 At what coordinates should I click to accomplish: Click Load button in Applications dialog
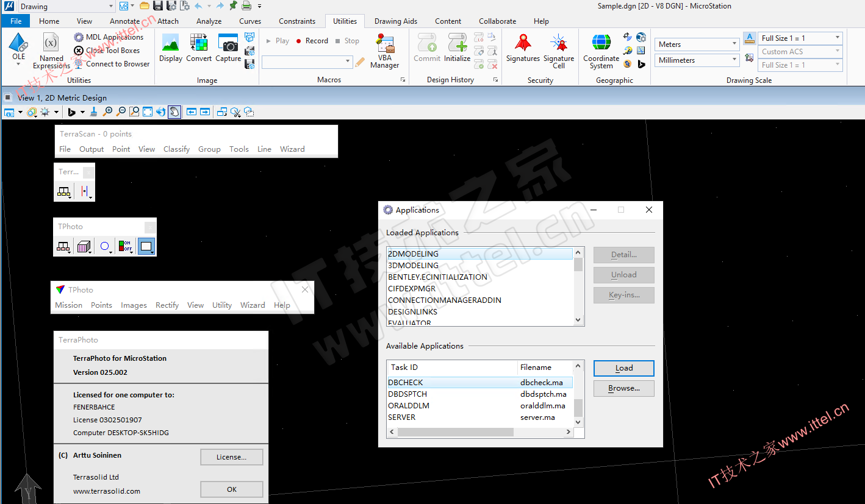(624, 368)
